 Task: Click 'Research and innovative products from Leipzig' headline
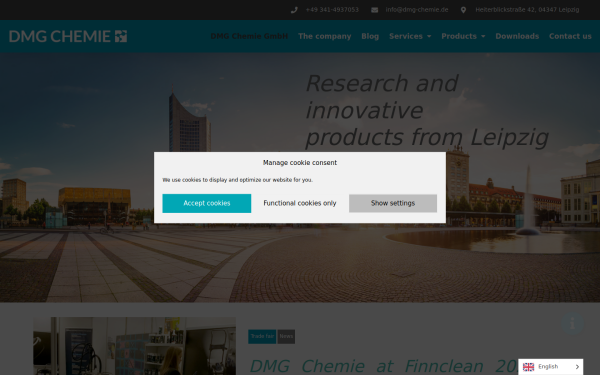click(x=427, y=110)
